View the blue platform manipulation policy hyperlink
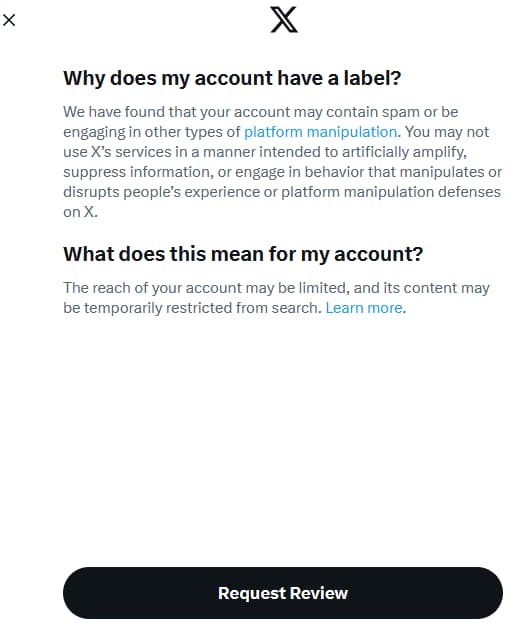The width and height of the screenshot is (519, 630). (321, 132)
